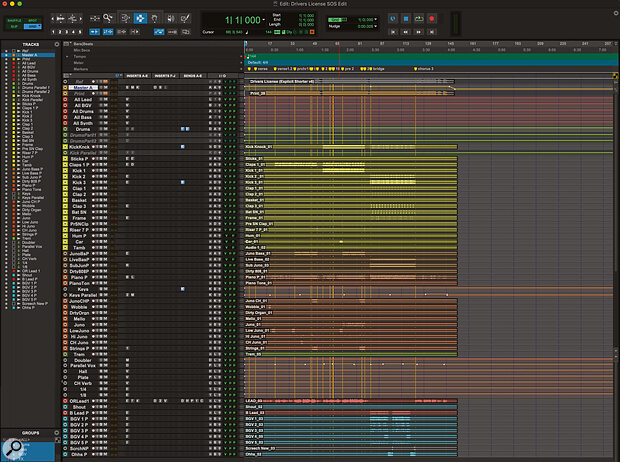Arm the red Record transport button
This screenshot has width=620, height=462.
pyautogui.click(x=432, y=19)
